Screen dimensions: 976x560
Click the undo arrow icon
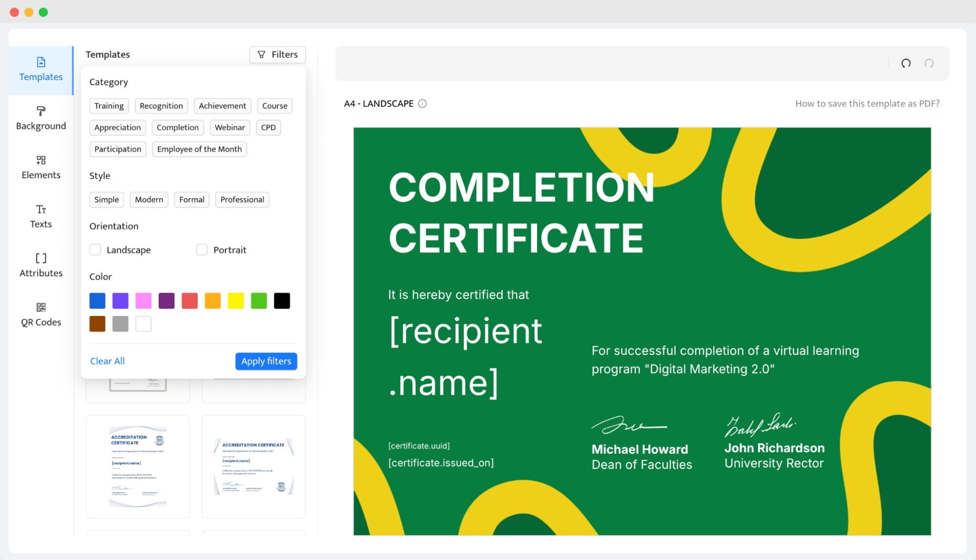tap(906, 63)
